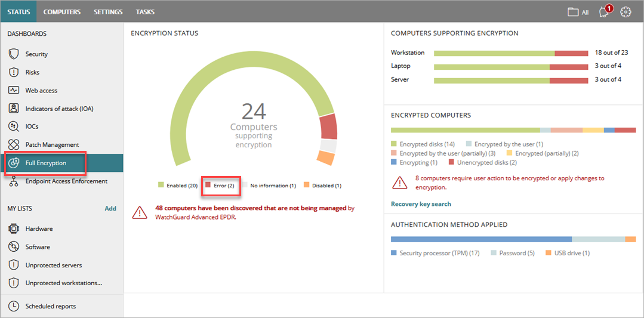
Task: Click the Error (2) legend swatch
Action: click(208, 186)
